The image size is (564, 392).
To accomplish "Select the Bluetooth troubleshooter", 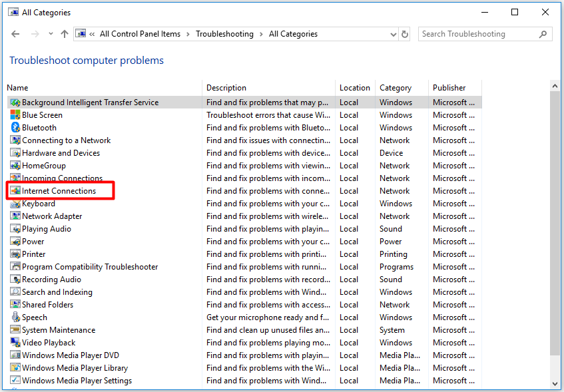I will coord(39,128).
